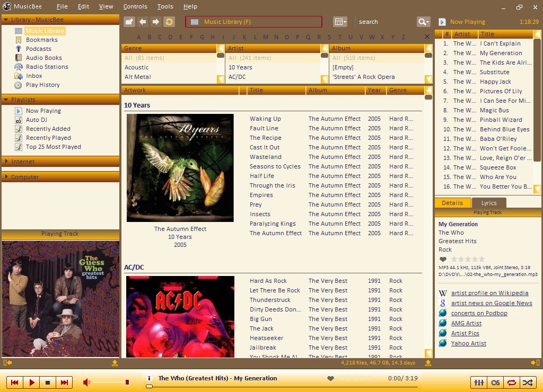Click the Inbox folder icon

[19, 76]
